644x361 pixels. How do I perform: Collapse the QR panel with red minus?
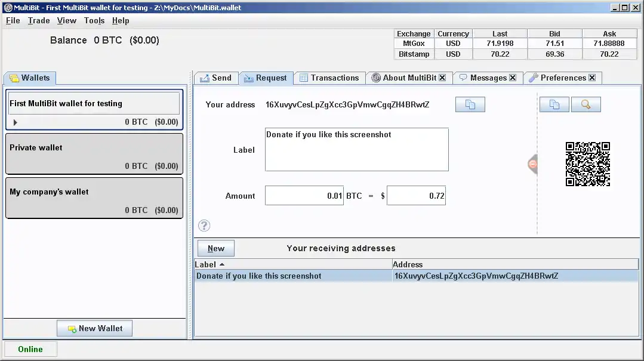pos(532,164)
